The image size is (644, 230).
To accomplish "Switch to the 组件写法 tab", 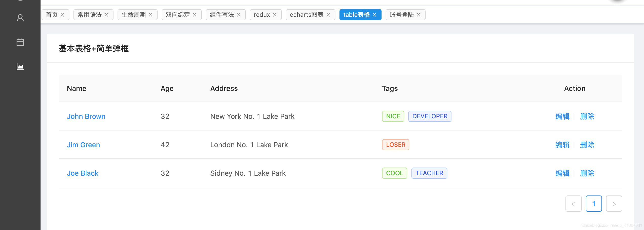I will point(222,14).
